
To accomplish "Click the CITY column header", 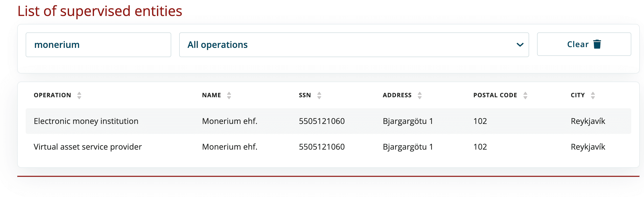I will (577, 95).
